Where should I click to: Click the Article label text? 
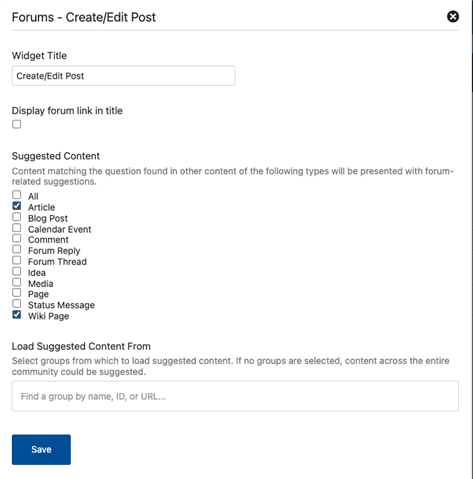[41, 207]
